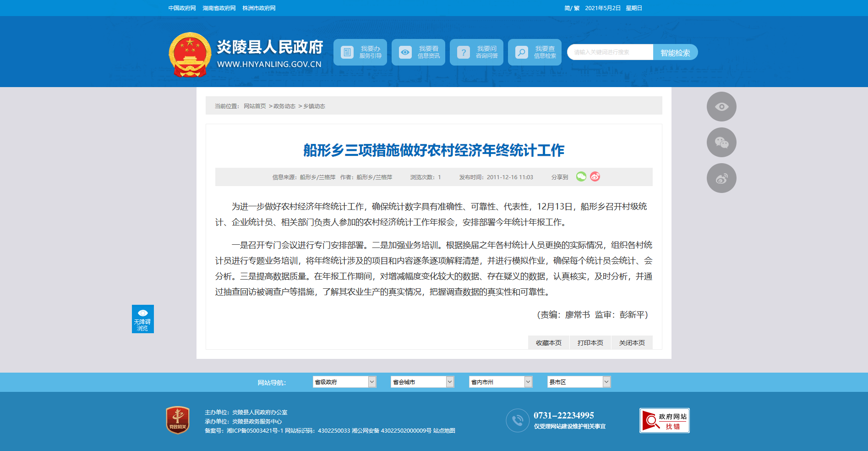Expand the 省级政府 dropdown
This screenshot has width=868, height=451.
click(x=344, y=382)
